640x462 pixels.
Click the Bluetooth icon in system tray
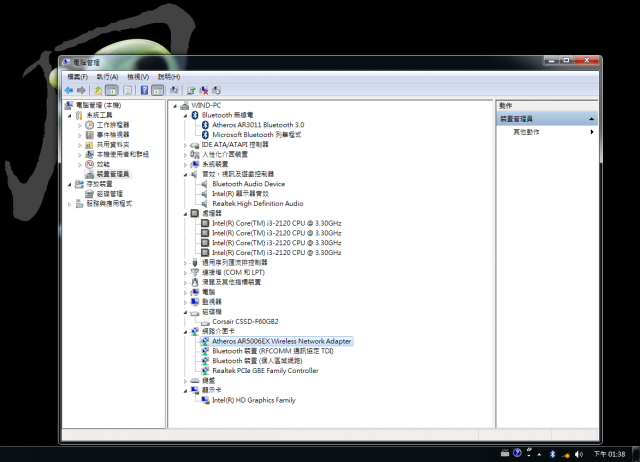point(552,454)
